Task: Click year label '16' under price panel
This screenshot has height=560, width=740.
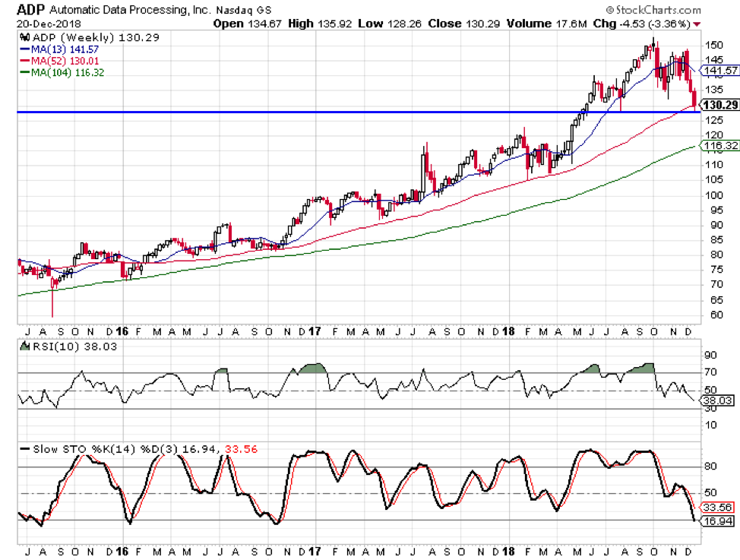Action: coord(122,331)
